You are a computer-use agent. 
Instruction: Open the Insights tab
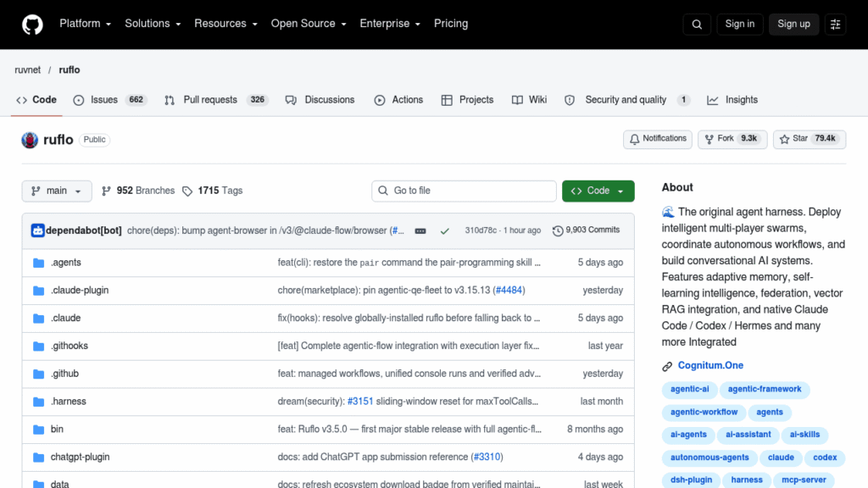click(x=732, y=100)
